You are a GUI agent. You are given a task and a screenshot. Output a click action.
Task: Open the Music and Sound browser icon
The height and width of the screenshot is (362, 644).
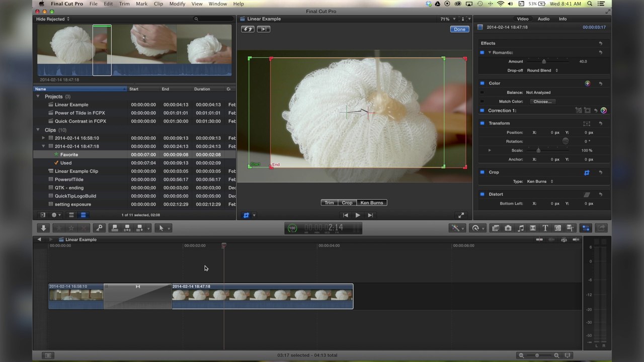point(521,228)
